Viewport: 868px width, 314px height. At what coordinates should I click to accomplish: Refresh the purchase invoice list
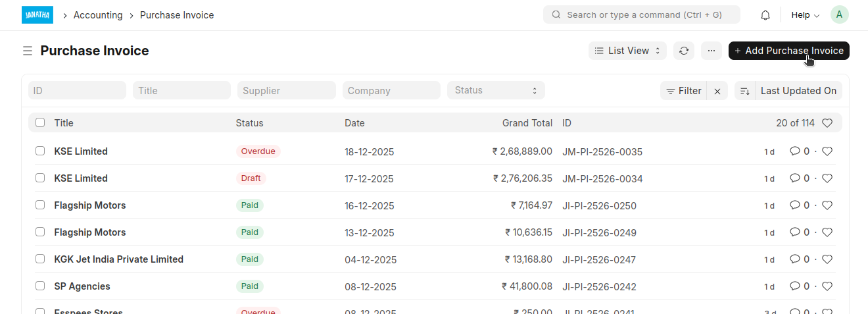[x=684, y=51]
